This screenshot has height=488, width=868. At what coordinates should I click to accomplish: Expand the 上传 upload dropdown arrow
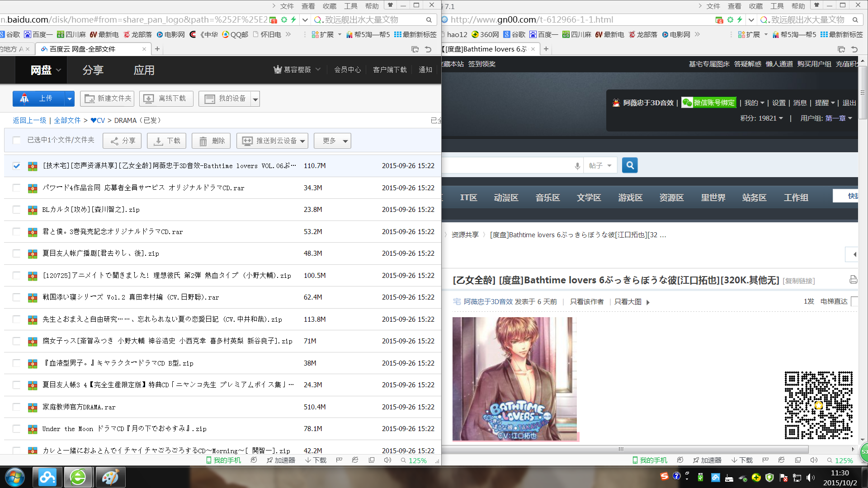point(69,99)
